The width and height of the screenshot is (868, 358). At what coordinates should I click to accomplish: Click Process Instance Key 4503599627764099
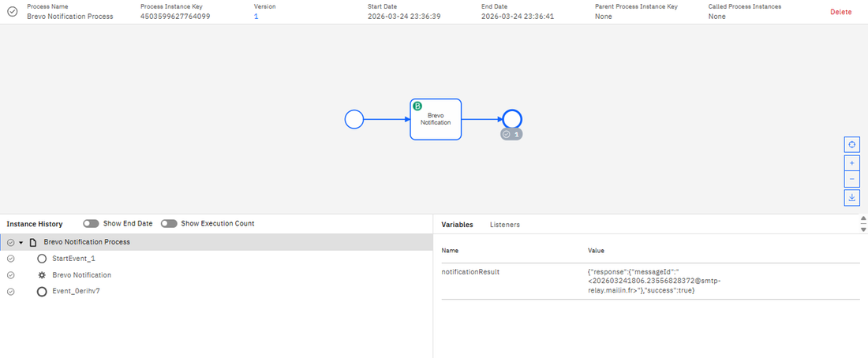coord(175,17)
